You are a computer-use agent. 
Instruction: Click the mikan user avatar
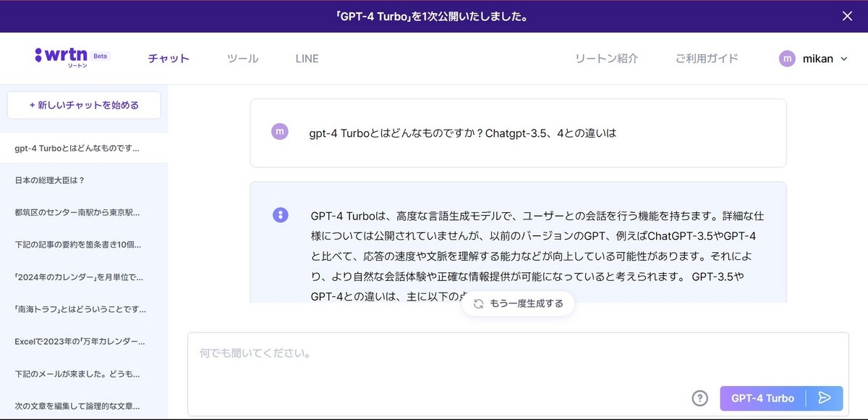click(x=787, y=59)
